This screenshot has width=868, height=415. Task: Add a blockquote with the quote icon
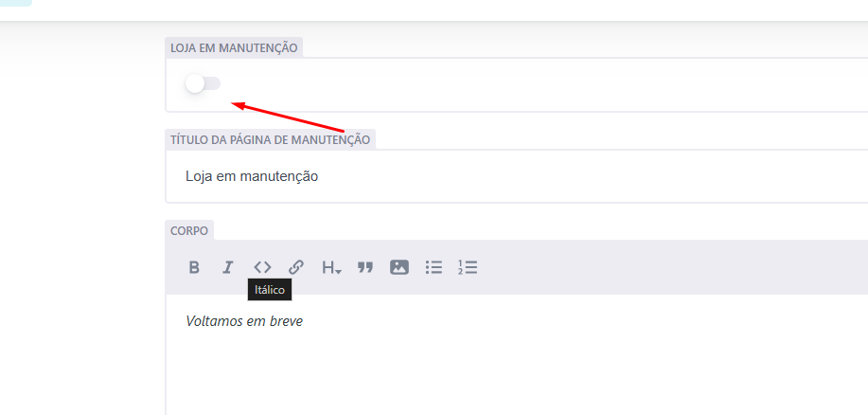[x=365, y=267]
